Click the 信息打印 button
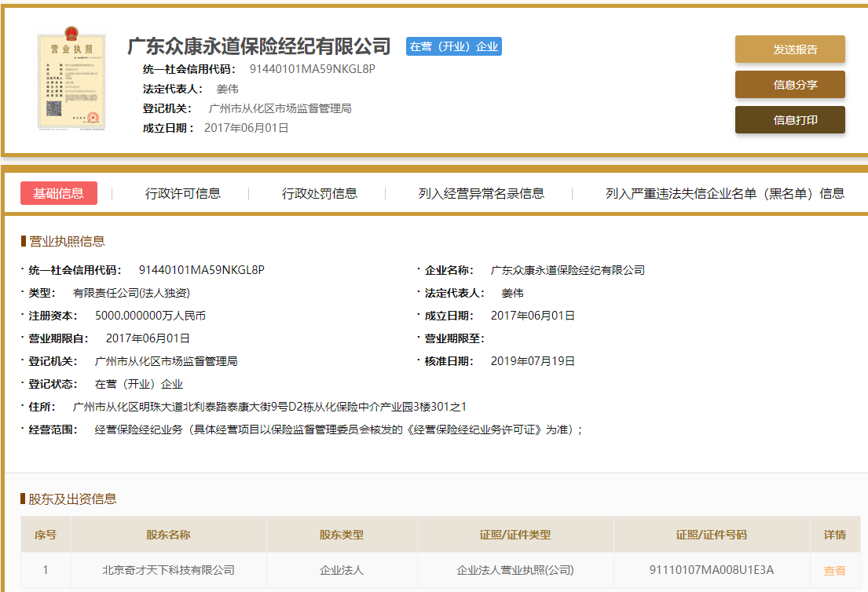This screenshot has width=868, height=592. click(x=790, y=120)
